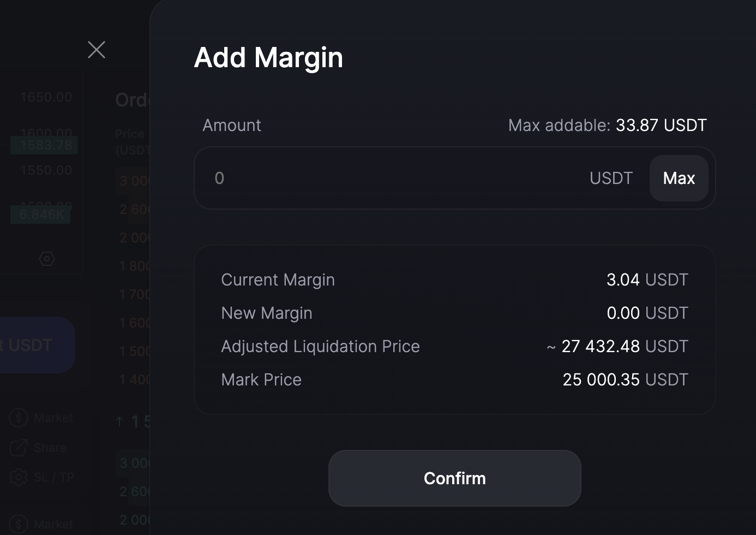This screenshot has height=535, width=756.
Task: Close the Add Margin panel
Action: tap(97, 50)
